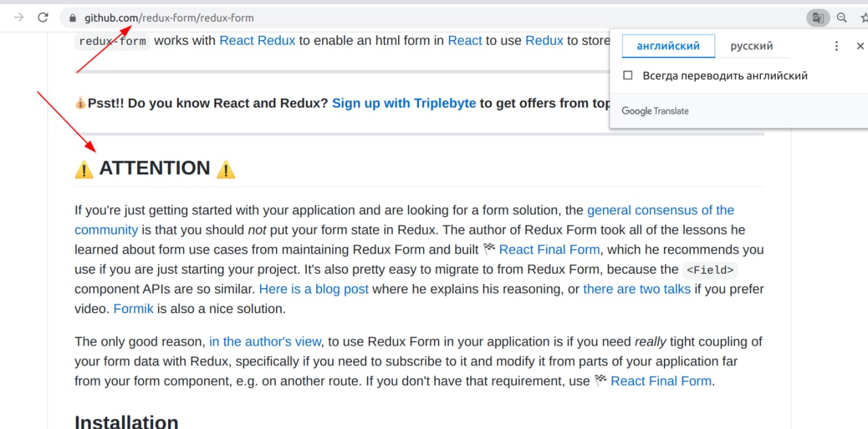Screen dimensions: 868x429
Task: Open the 'Redux' link in first line
Action: (x=544, y=41)
